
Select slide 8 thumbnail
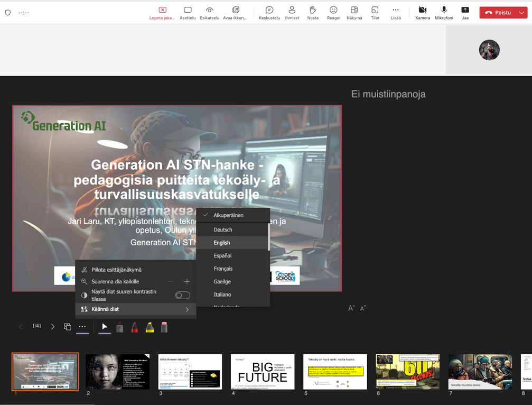click(526, 372)
